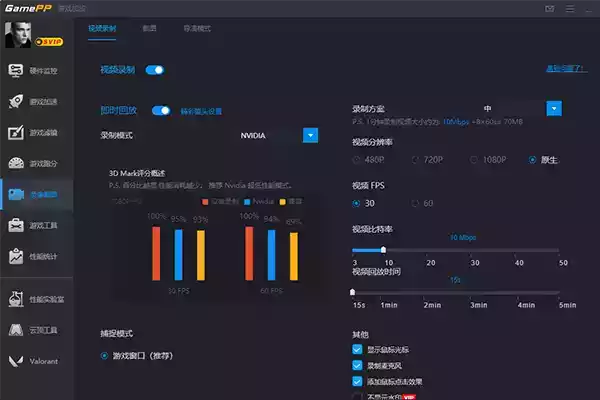Click the user avatar photo
Viewport: 600px width, 400px height.
(x=18, y=34)
